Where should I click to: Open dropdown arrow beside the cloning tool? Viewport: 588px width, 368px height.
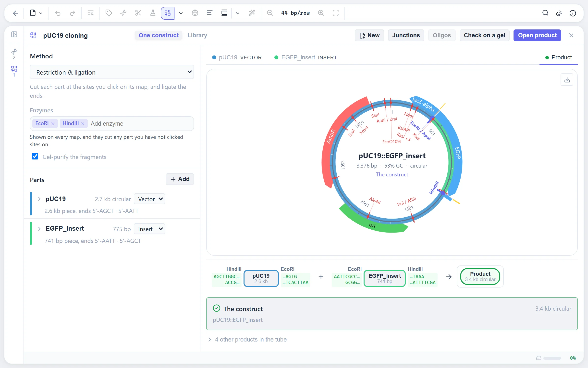(x=181, y=13)
